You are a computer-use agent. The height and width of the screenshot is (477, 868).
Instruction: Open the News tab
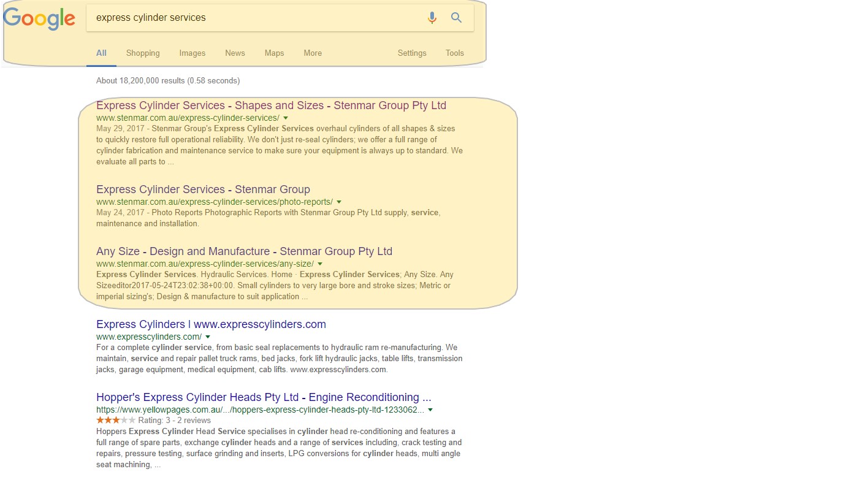[235, 53]
